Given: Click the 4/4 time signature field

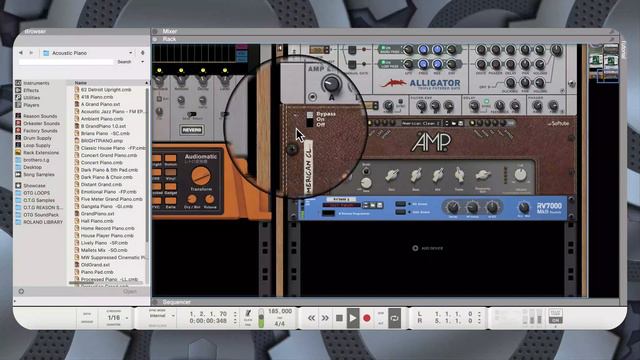Looking at the screenshot, I should [280, 324].
